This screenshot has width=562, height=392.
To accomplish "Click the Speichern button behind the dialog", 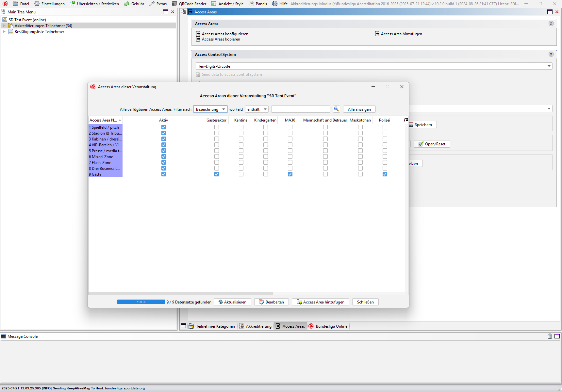I will [423, 124].
